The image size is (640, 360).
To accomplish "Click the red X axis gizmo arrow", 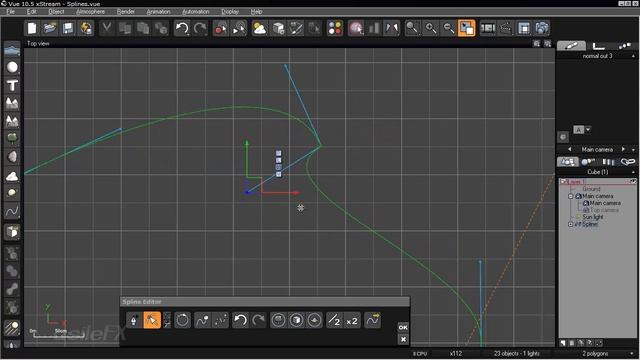I will coord(297,193).
